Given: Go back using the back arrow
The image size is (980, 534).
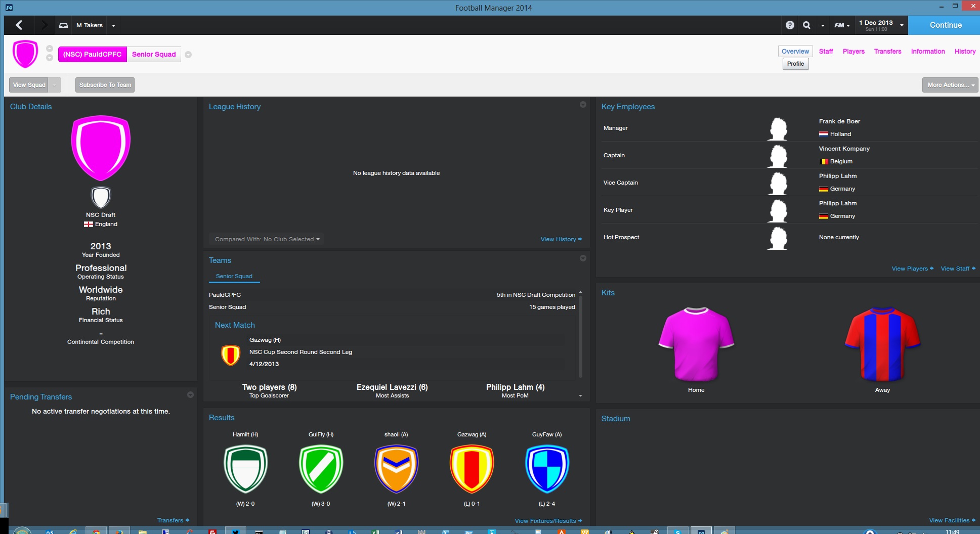Looking at the screenshot, I should point(19,25).
